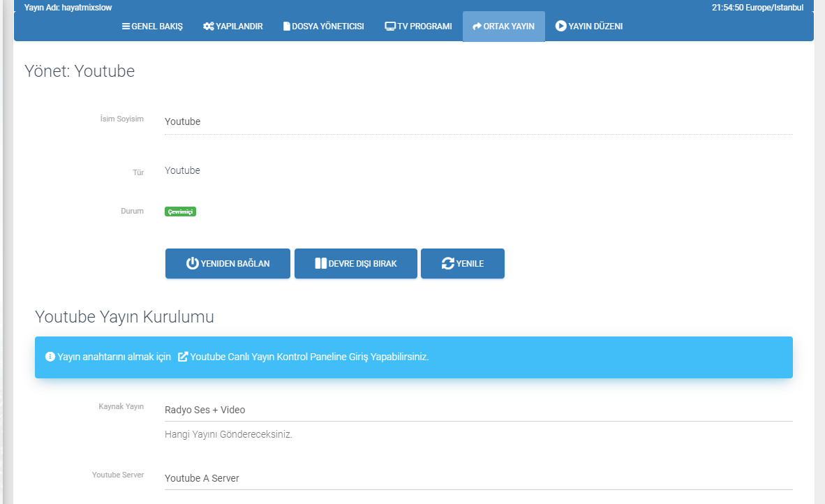Click the green Çevrimiçi status badge

pyautogui.click(x=181, y=212)
